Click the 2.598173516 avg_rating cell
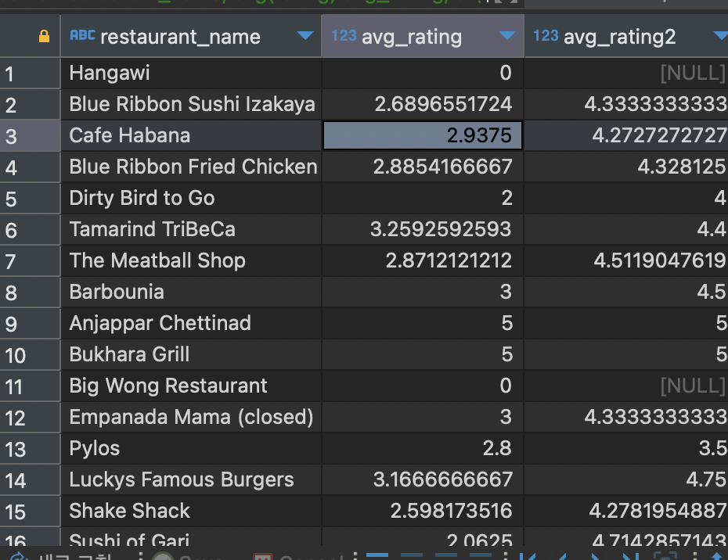Viewport: 728px width, 560px height. coord(423,512)
